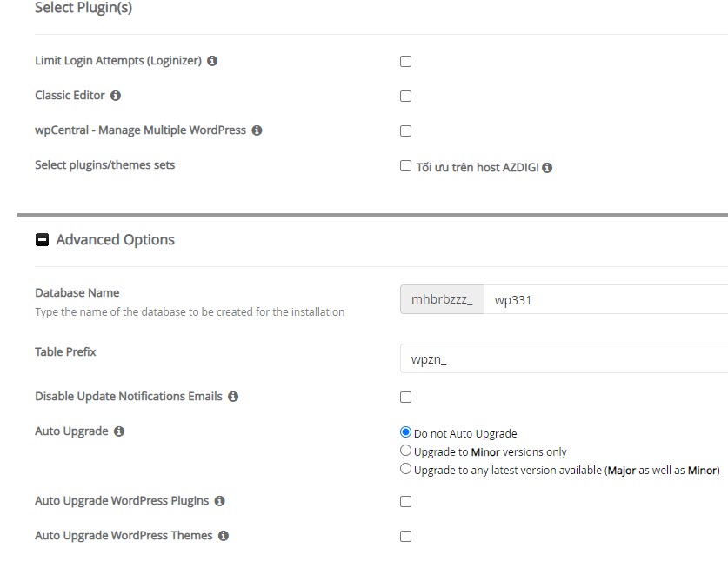
Task: Click the Select plugins/themes sets label
Action: [105, 165]
